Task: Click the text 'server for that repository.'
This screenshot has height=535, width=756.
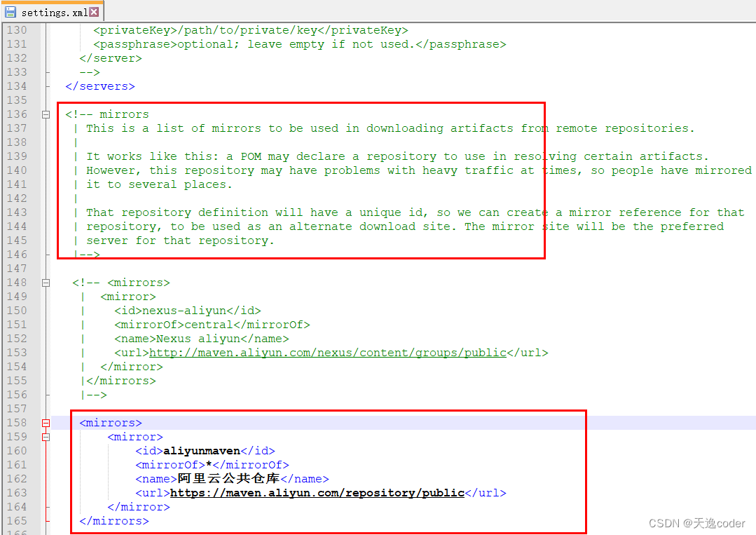Action: coord(180,241)
